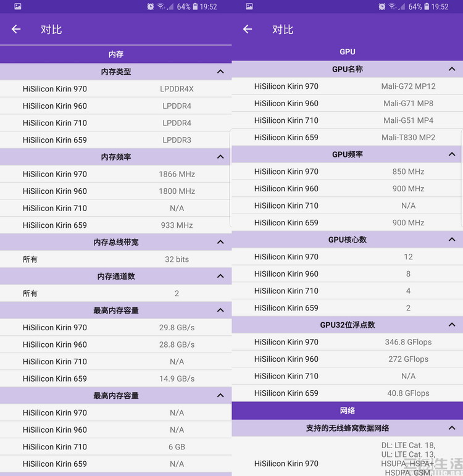Select Kirin 960 row showing 900 MHz
Image resolution: width=463 pixels, height=476 pixels.
(x=348, y=188)
